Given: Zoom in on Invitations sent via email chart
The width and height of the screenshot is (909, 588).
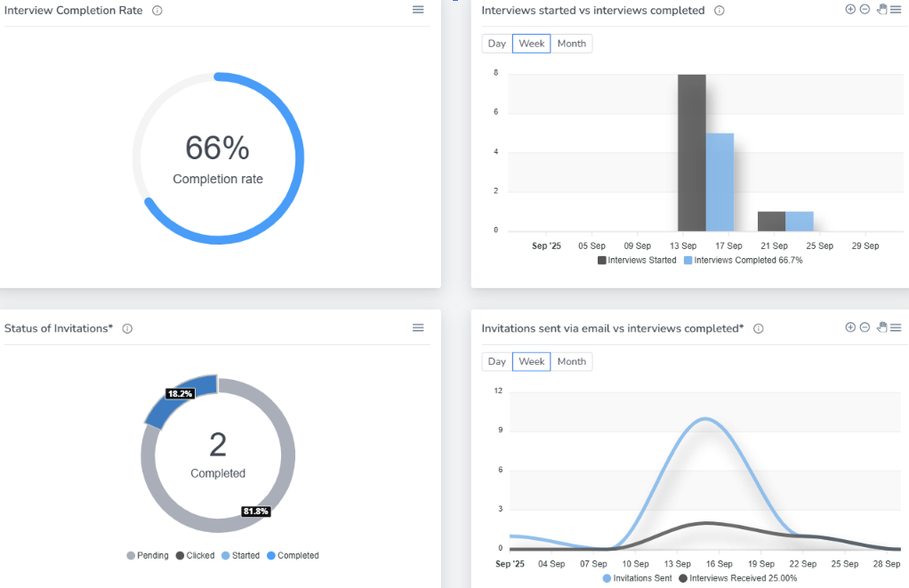Looking at the screenshot, I should point(850,327).
